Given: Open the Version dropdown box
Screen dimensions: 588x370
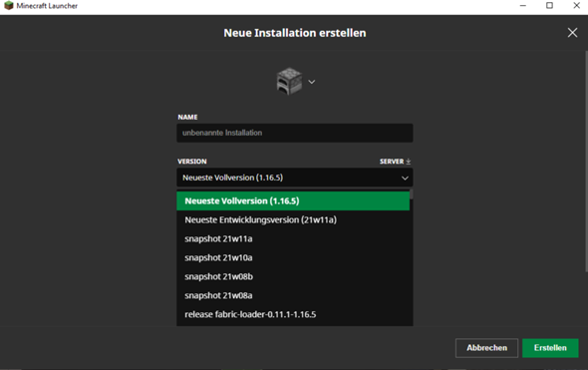Looking at the screenshot, I should click(295, 178).
